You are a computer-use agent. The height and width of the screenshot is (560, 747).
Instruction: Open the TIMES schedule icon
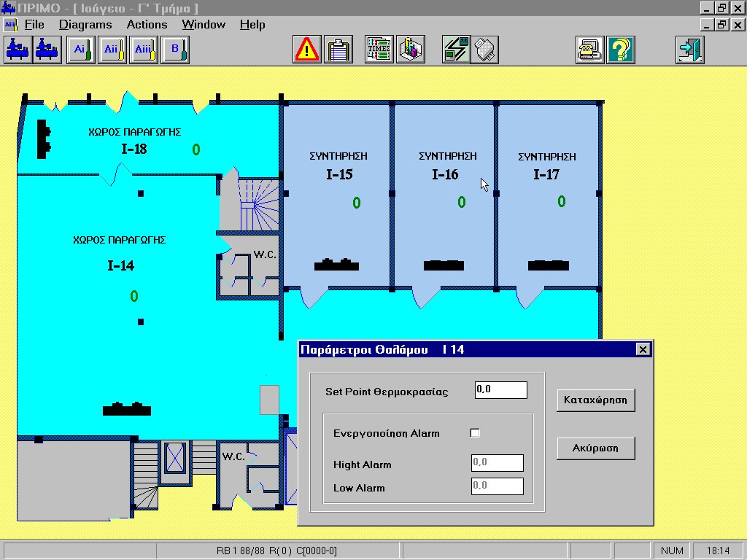coord(379,50)
